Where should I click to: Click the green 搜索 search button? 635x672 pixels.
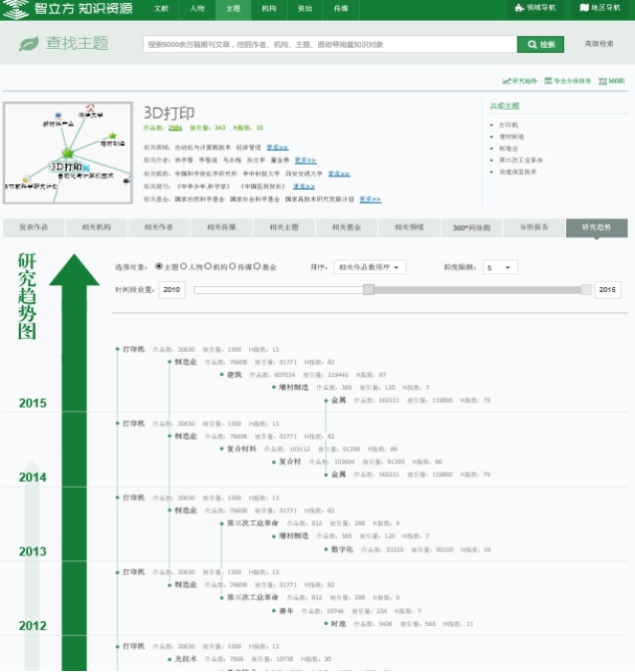[x=541, y=44]
